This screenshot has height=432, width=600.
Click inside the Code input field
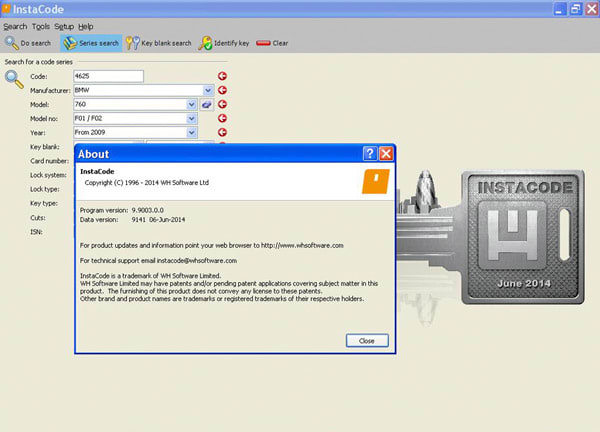tap(109, 76)
